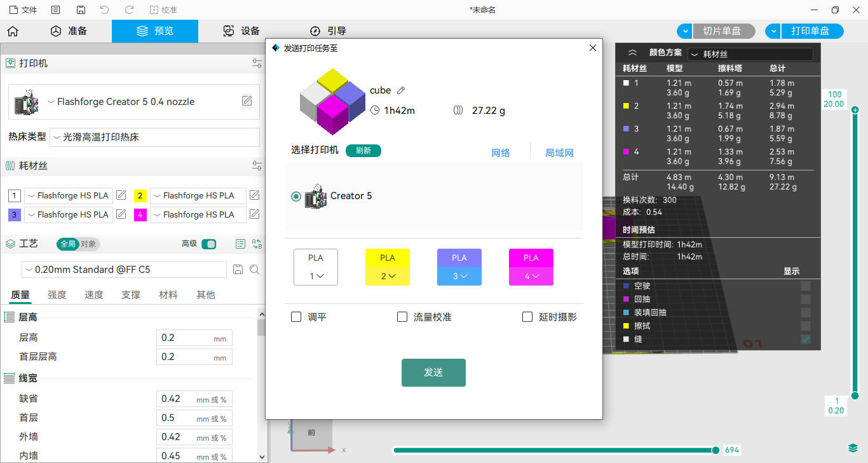Click the 打印单盘 print plate button
Screen dimensions: 868x463
tap(811, 31)
